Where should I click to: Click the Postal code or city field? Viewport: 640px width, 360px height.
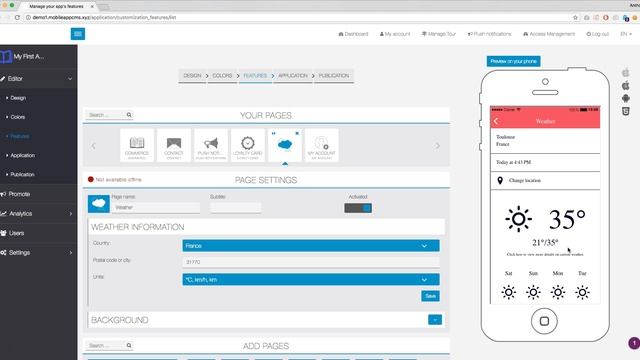click(311, 262)
